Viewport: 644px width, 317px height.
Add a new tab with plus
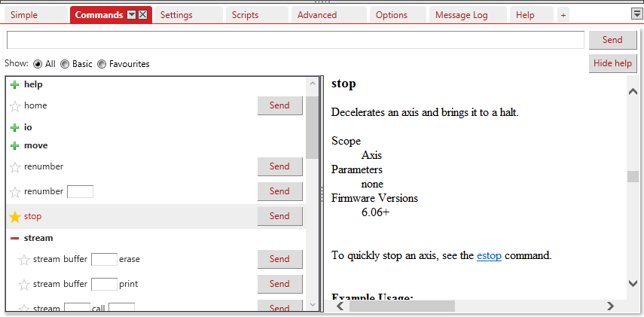[563, 15]
